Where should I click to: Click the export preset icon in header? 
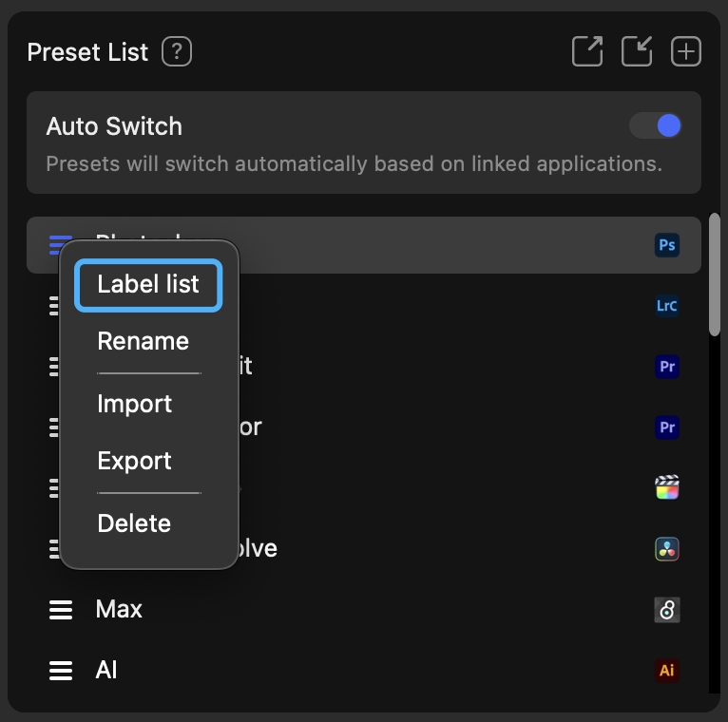point(587,51)
